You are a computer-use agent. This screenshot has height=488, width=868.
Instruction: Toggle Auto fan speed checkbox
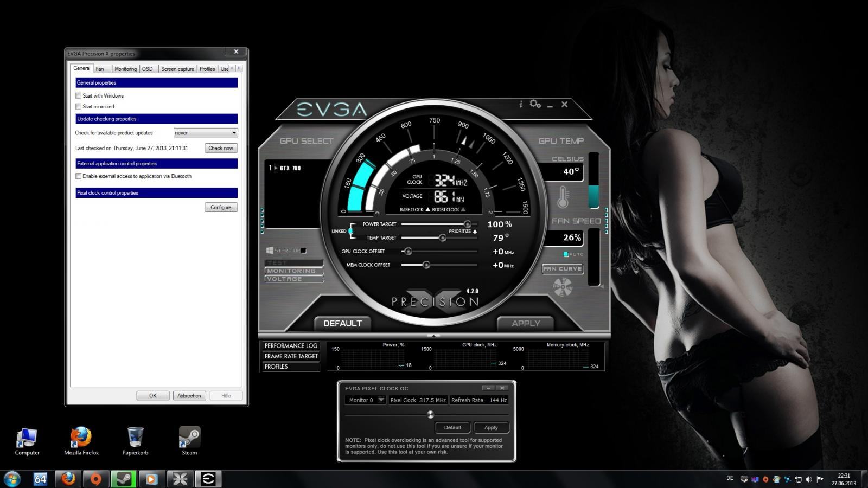(566, 254)
